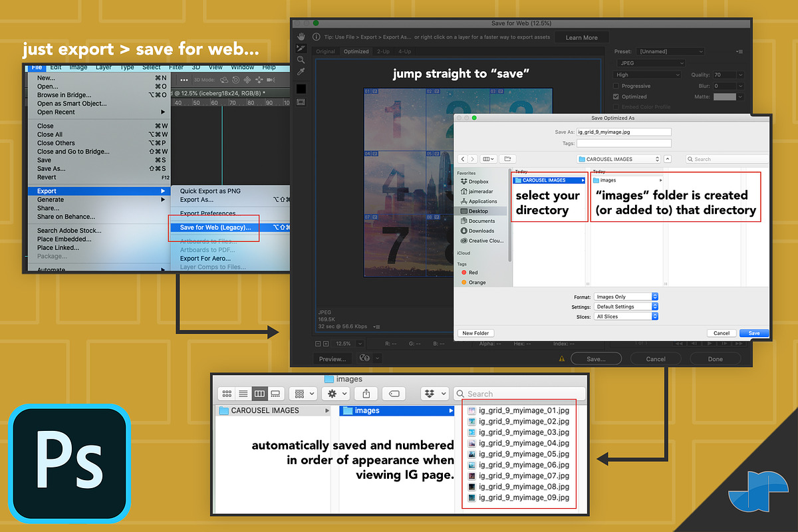Switch Finder to gallery view

point(275,394)
